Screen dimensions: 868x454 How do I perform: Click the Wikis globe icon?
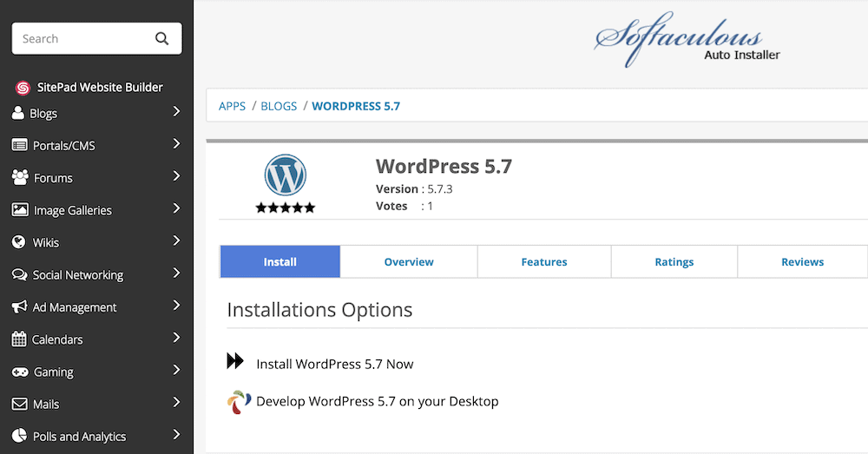click(19, 242)
